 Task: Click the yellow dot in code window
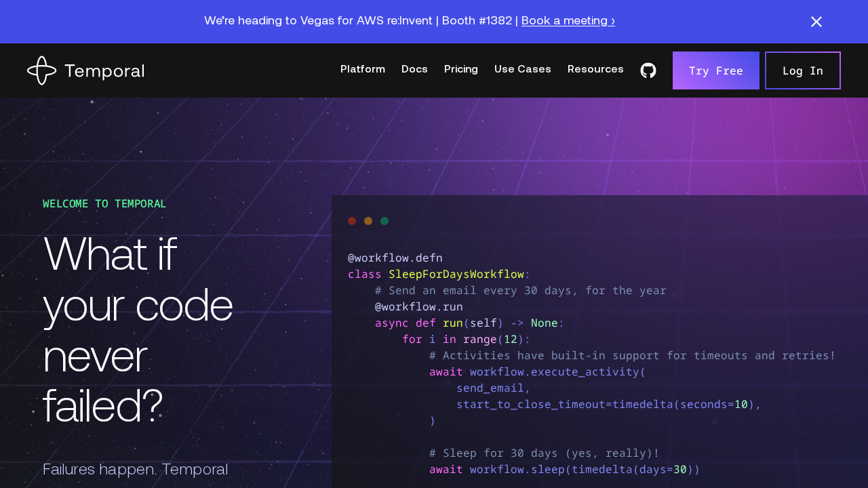point(368,221)
